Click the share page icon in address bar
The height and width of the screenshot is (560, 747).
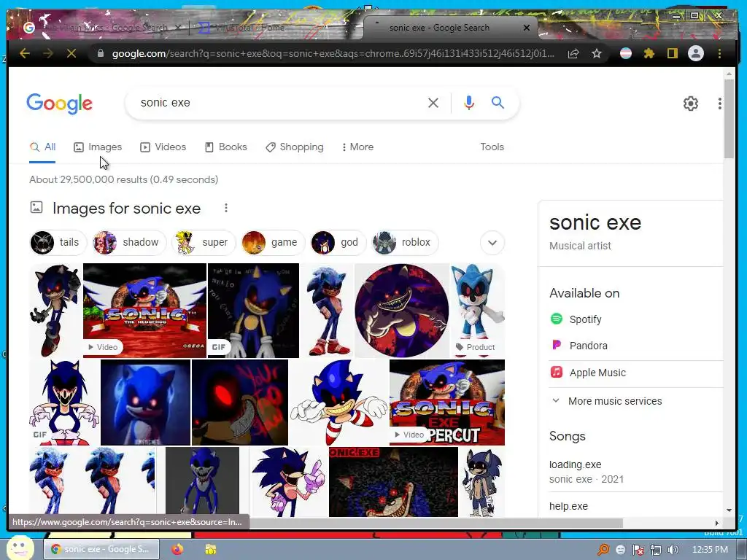point(573,53)
